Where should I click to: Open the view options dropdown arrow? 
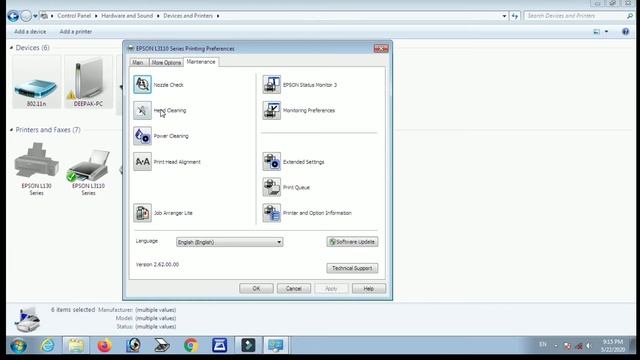pos(607,31)
